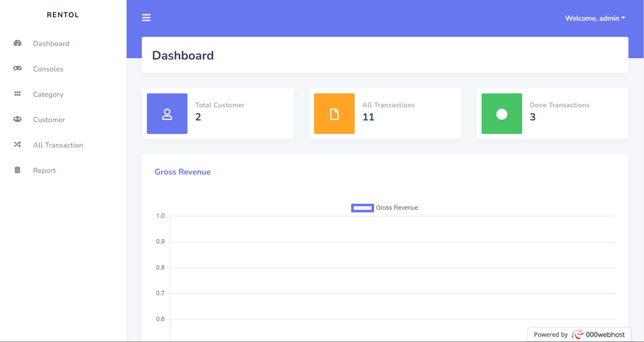This screenshot has width=644, height=342.
Task: Click the Total Customer label
Action: point(220,105)
